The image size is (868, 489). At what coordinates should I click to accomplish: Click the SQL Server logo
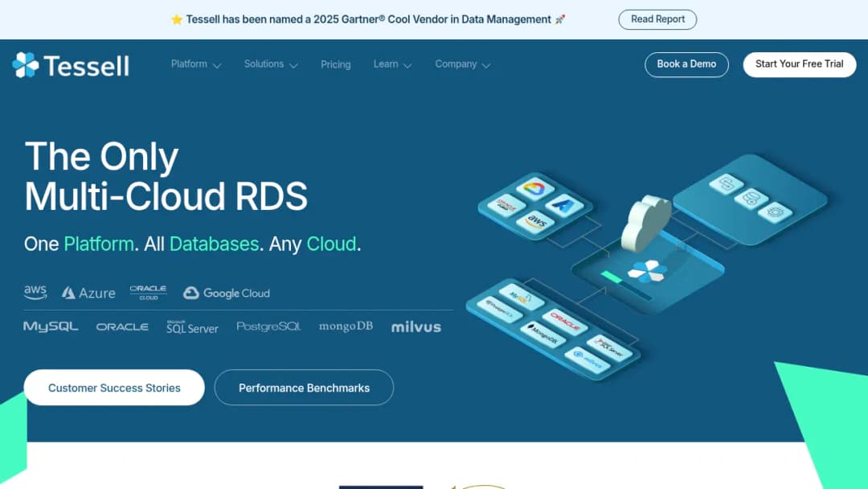click(192, 327)
